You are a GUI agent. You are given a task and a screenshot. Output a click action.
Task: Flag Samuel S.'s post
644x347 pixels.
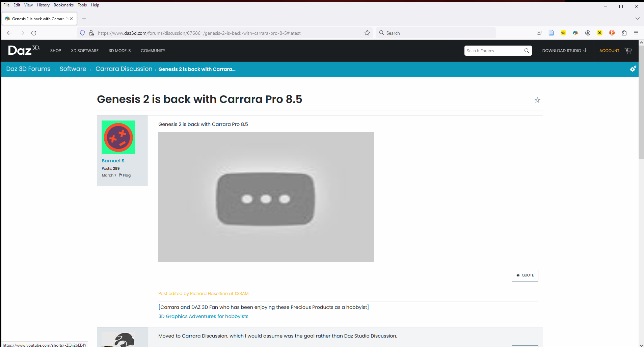(125, 175)
